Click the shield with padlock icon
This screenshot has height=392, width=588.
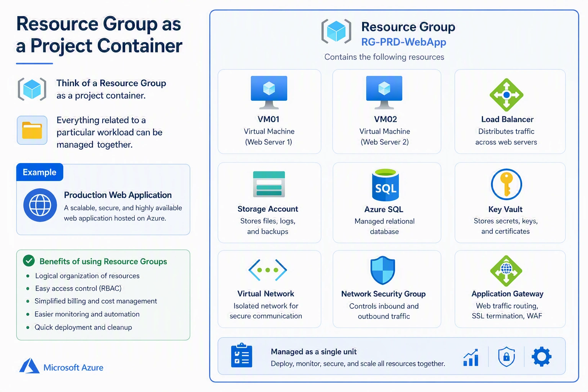click(506, 357)
